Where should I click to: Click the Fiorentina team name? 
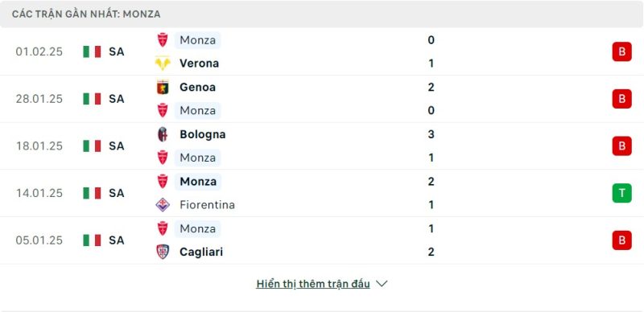tap(207, 204)
